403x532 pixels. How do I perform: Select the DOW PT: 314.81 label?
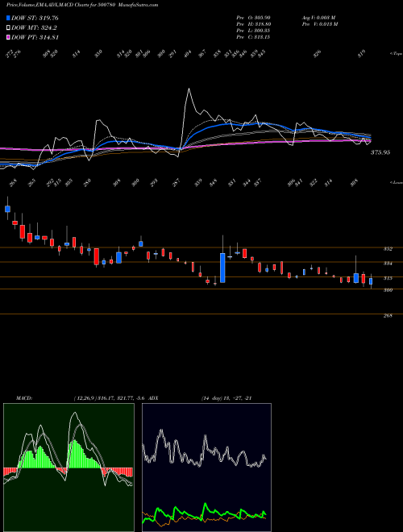[x=35, y=37]
